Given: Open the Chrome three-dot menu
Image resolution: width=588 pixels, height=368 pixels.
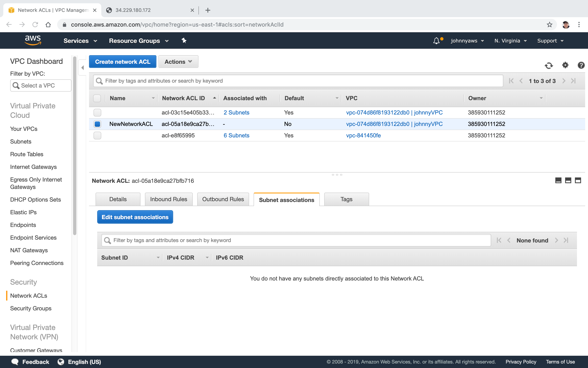Looking at the screenshot, I should (579, 25).
